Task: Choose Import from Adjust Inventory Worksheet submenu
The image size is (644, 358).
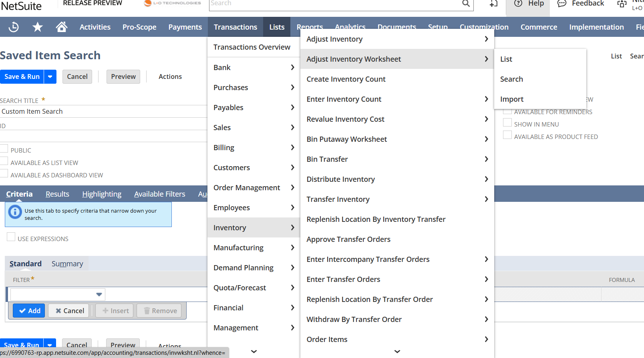Action: coord(512,99)
